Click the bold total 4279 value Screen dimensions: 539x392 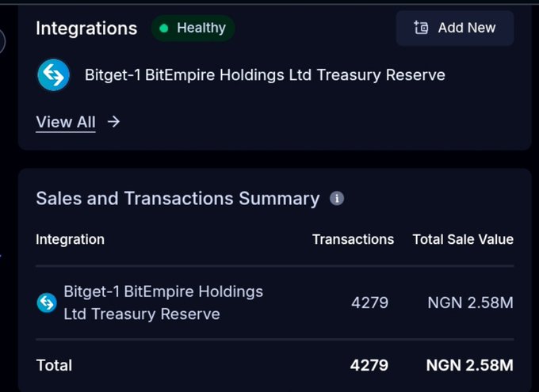click(369, 365)
